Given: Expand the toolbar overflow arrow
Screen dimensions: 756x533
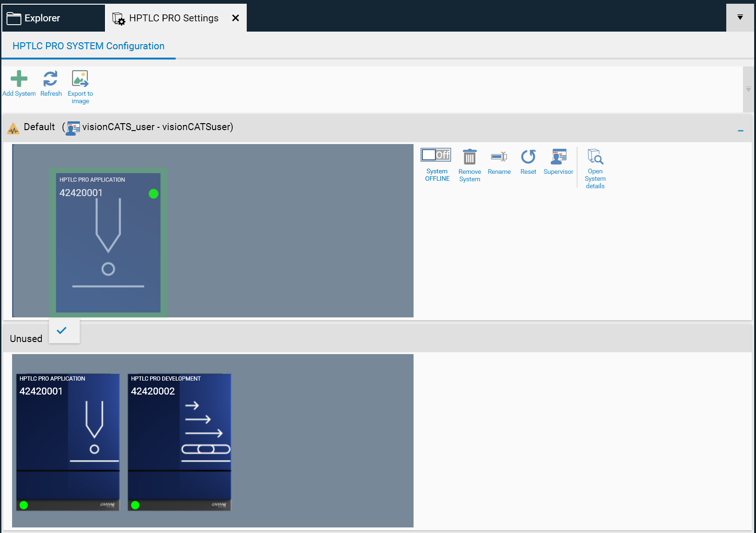Looking at the screenshot, I should 748,89.
